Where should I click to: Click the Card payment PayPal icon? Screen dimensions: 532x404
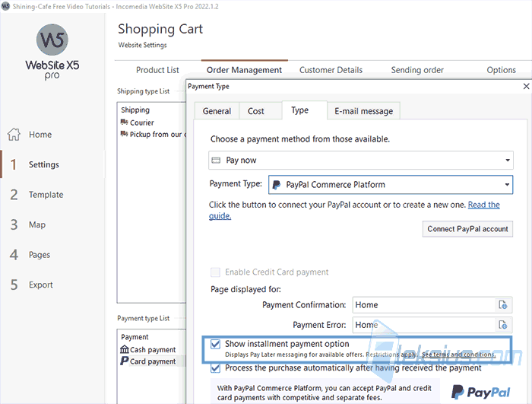click(125, 361)
